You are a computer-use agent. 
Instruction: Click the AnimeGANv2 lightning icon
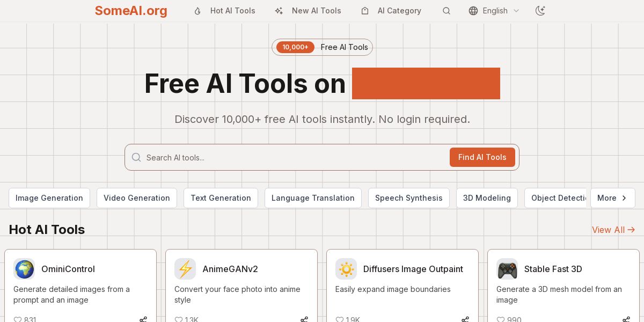pyautogui.click(x=185, y=269)
